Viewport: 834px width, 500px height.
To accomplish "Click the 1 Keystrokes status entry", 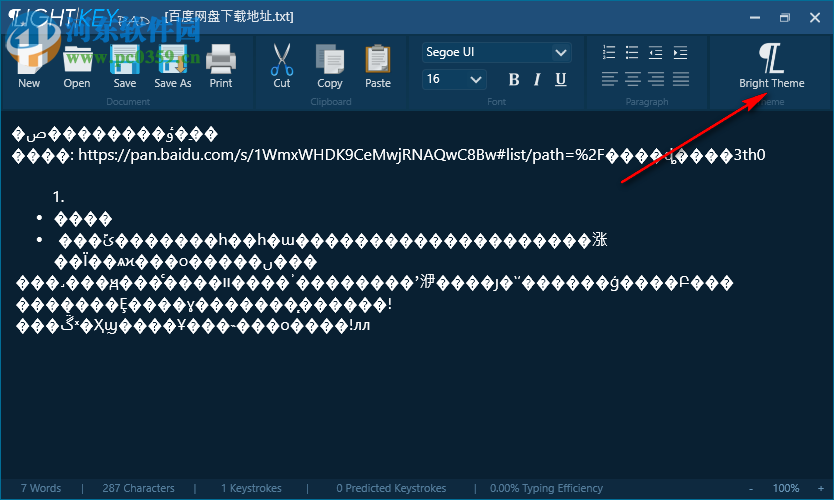I will pyautogui.click(x=252, y=488).
